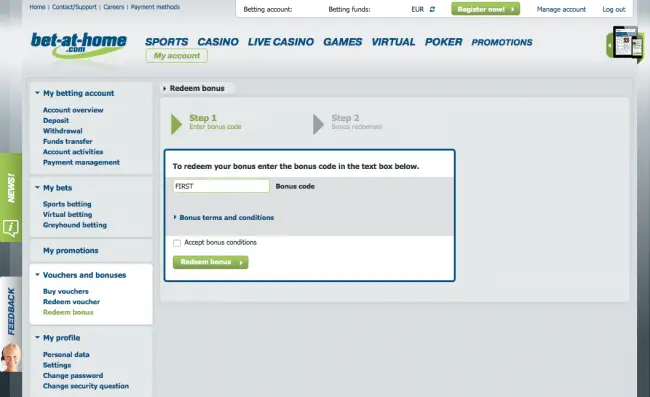This screenshot has width=650, height=397.
Task: Tick the Accept bonus conditions checkbox
Action: click(x=177, y=243)
